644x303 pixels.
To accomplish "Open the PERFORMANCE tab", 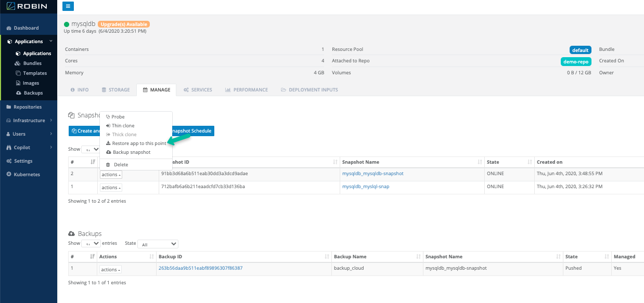I will [x=247, y=90].
